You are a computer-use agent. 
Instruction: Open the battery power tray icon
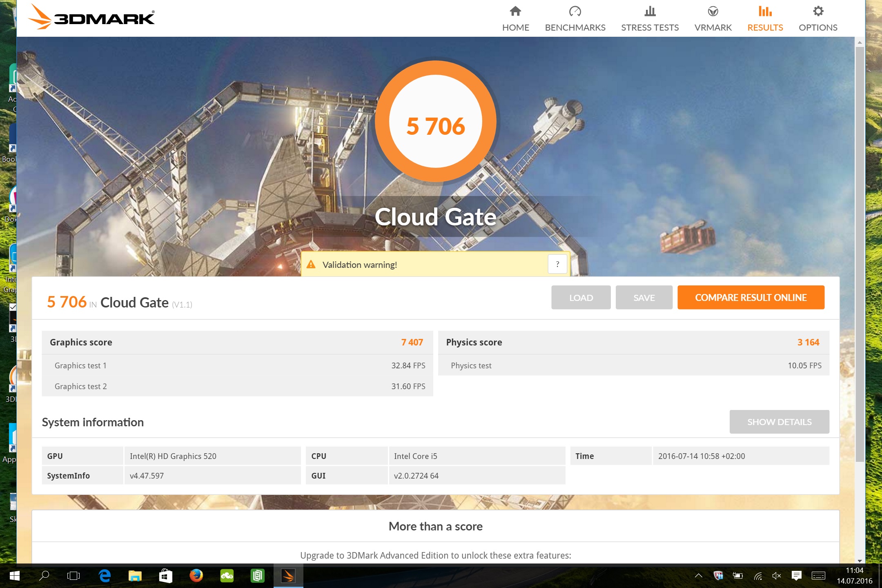tap(738, 576)
